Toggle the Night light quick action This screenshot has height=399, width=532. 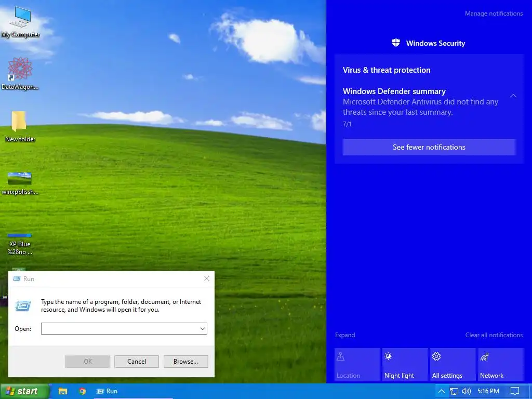pos(405,365)
